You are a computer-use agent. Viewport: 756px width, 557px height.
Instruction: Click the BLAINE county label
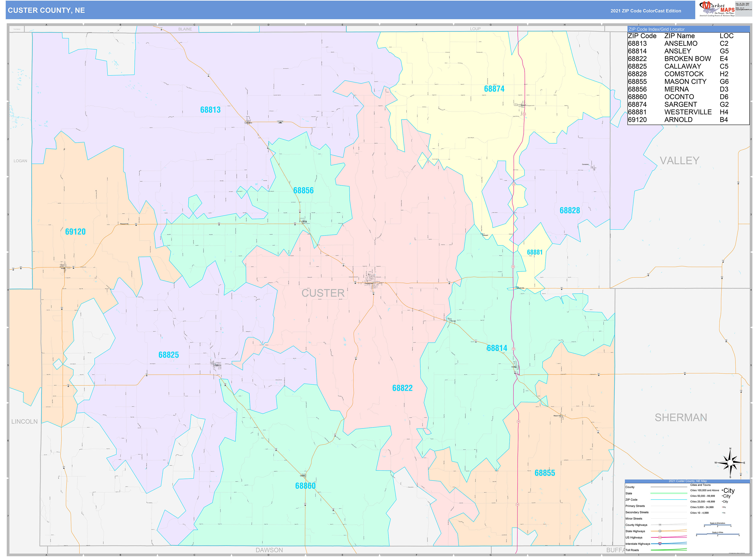[185, 29]
